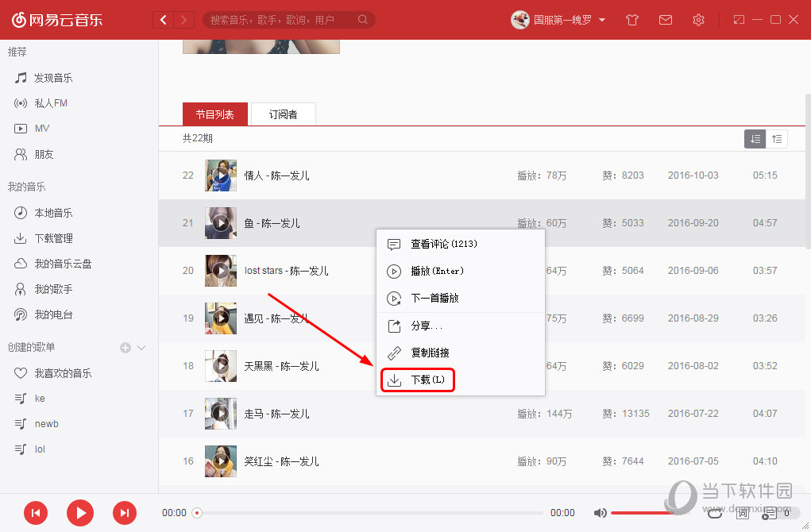
Task: Switch to mini mode window icon
Action: (740, 20)
